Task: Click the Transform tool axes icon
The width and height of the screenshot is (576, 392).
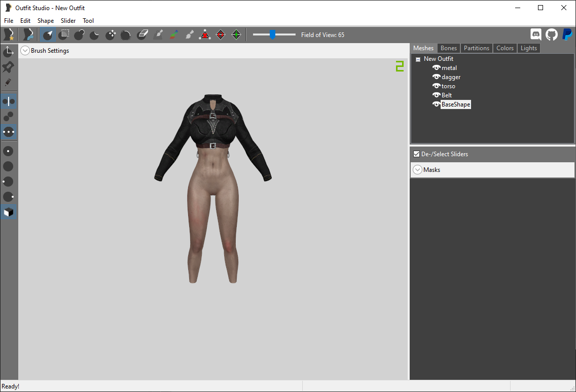Action: pos(9,52)
